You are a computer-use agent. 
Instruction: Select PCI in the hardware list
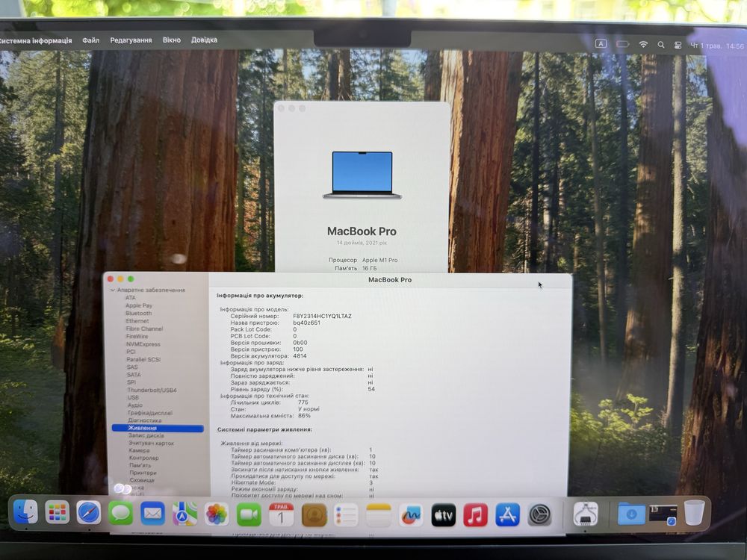point(131,352)
